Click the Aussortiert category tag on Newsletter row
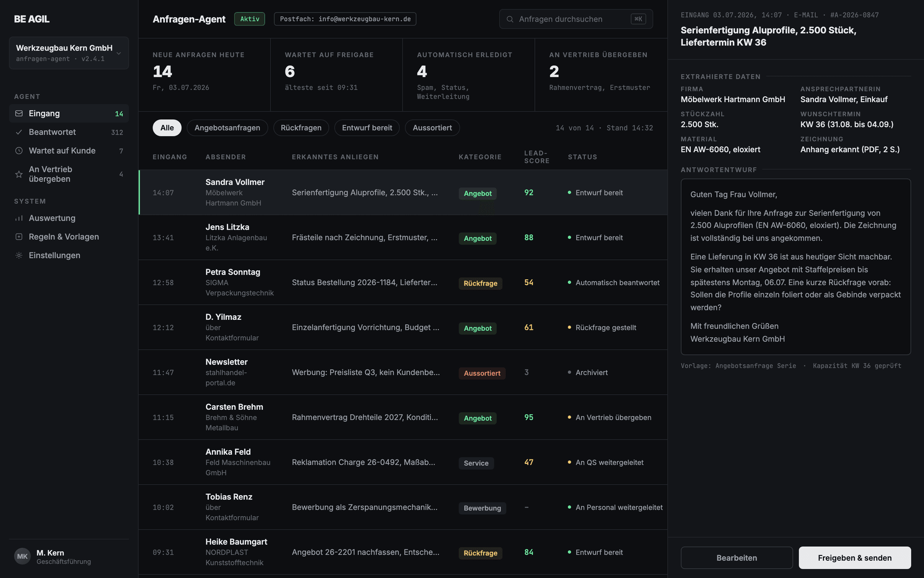 [x=482, y=373]
